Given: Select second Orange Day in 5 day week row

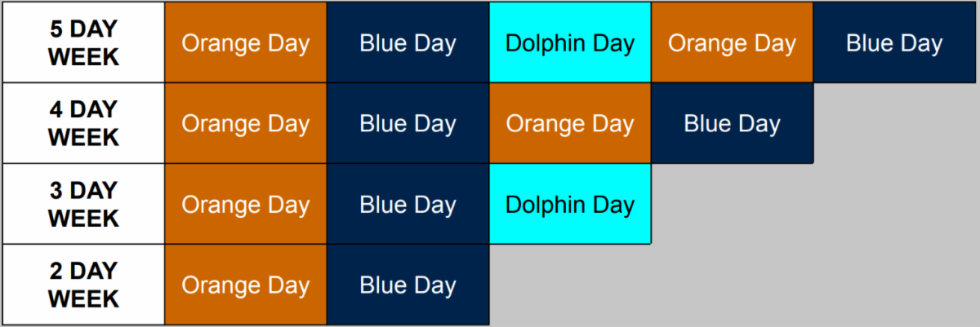Looking at the screenshot, I should [x=732, y=42].
